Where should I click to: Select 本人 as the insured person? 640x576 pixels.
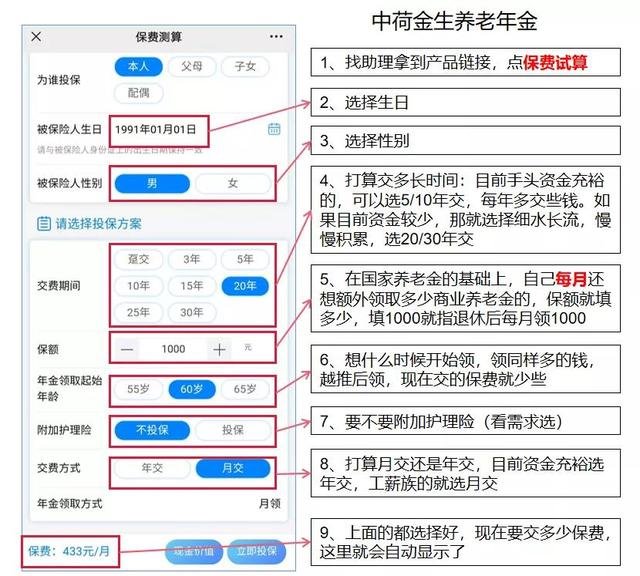pyautogui.click(x=138, y=67)
